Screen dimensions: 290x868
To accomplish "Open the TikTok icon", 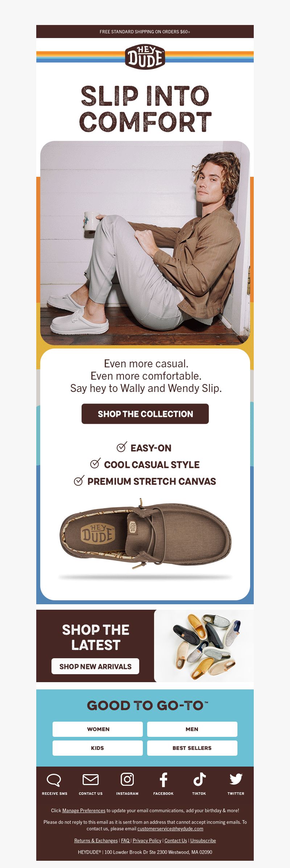I will tap(199, 779).
